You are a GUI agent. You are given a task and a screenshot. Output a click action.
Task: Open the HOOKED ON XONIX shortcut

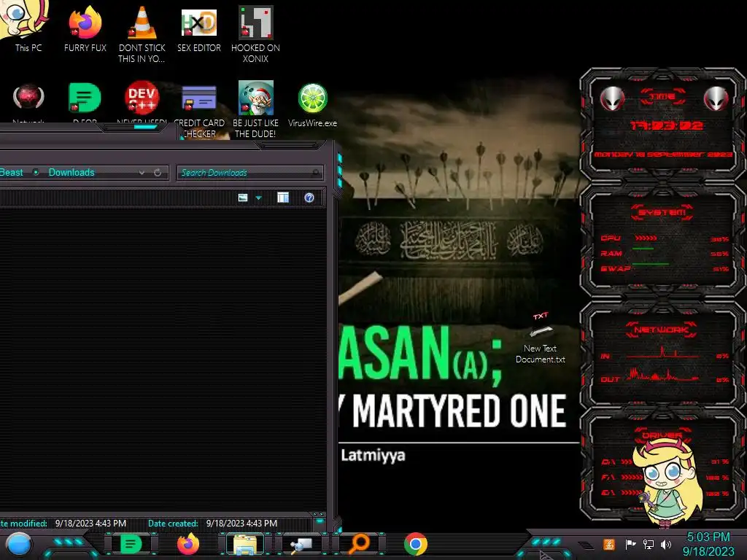pyautogui.click(x=255, y=34)
